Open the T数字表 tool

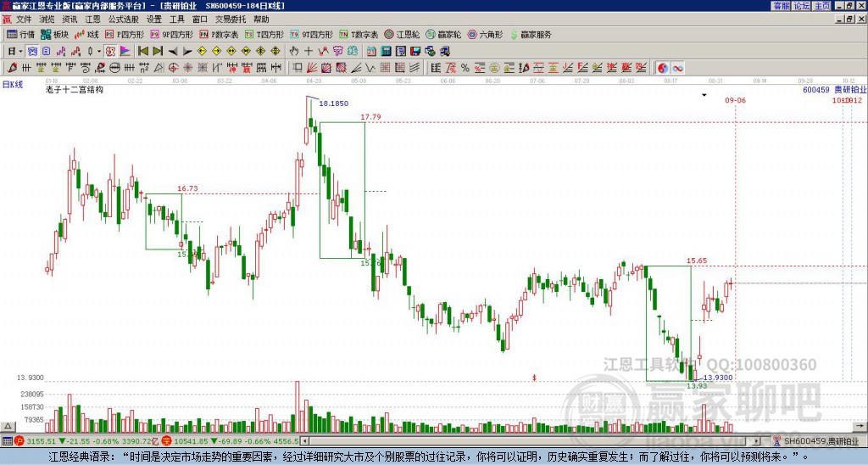click(359, 34)
